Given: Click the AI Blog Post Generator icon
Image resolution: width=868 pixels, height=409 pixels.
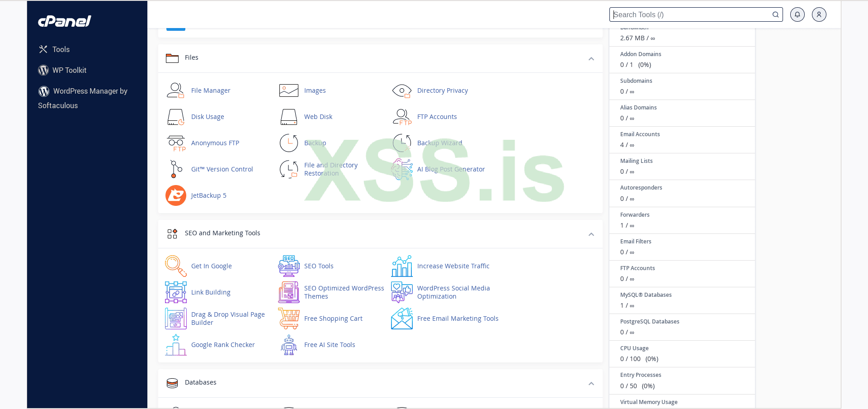Looking at the screenshot, I should [402, 169].
